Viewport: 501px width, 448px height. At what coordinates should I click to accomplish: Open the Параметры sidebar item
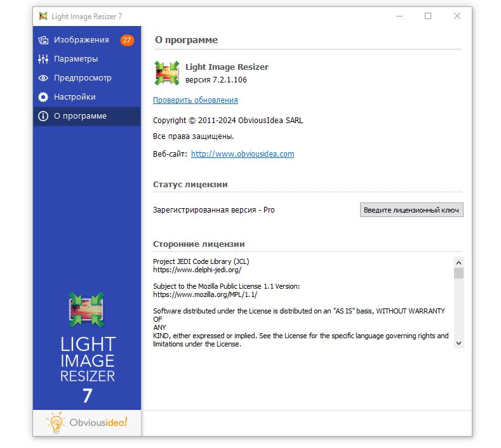pos(86,59)
